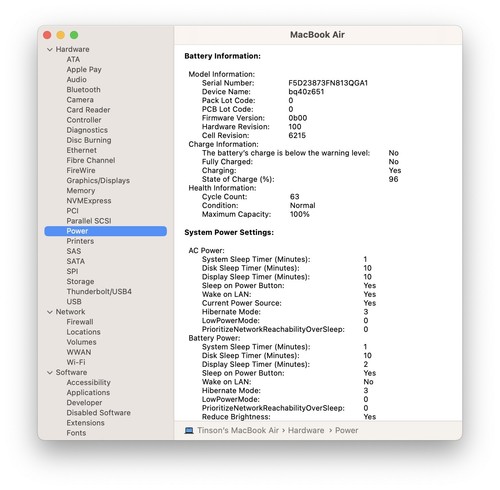Select Controller in the sidebar
The image size is (500, 490).
click(84, 120)
